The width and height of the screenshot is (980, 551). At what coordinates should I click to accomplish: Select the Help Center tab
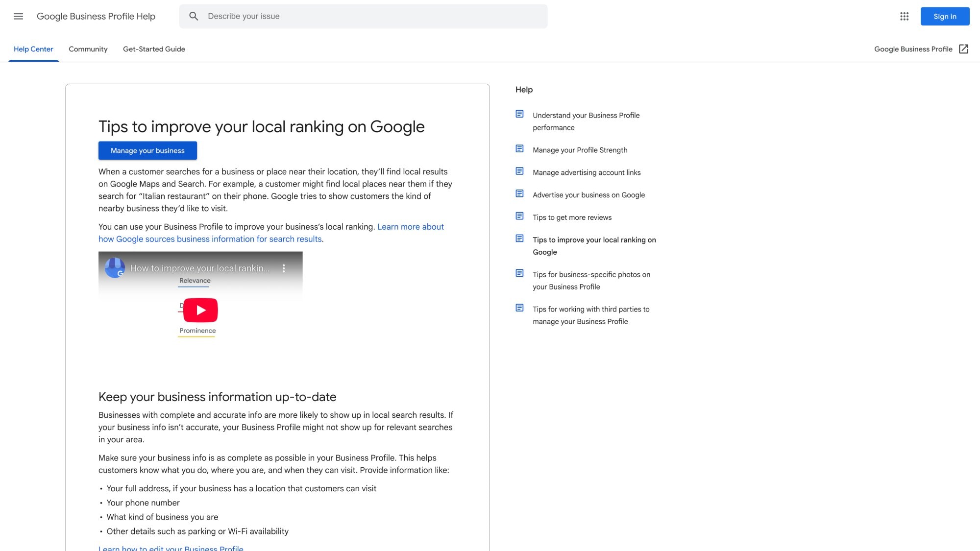point(33,49)
